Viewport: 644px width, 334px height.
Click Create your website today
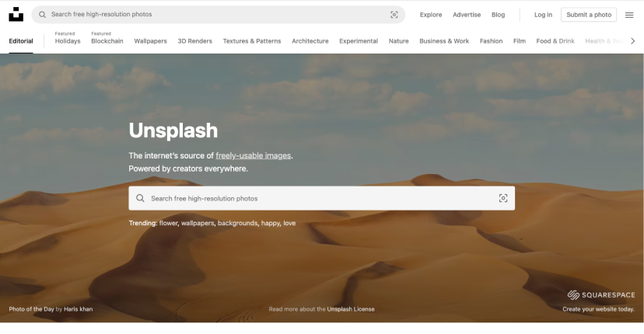(598, 309)
